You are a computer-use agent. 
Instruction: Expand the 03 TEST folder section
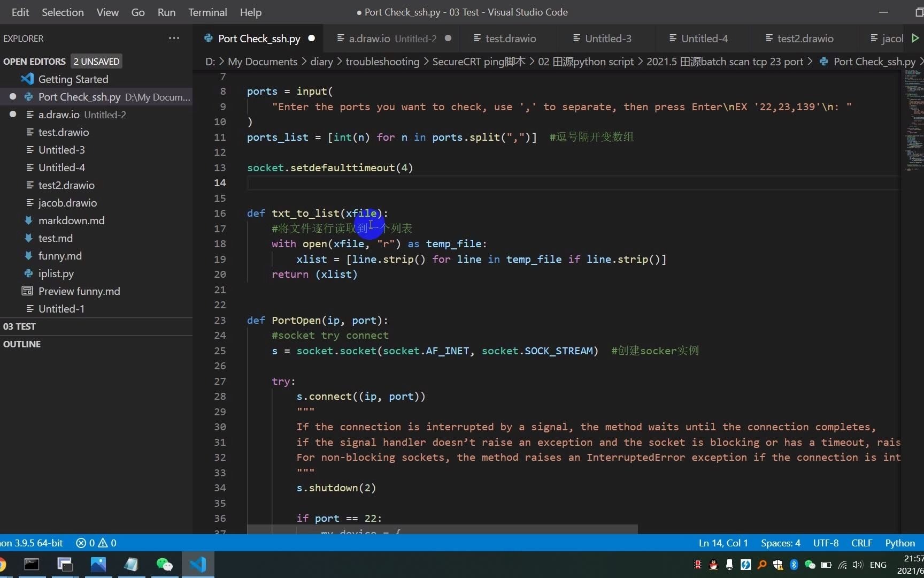tap(20, 326)
